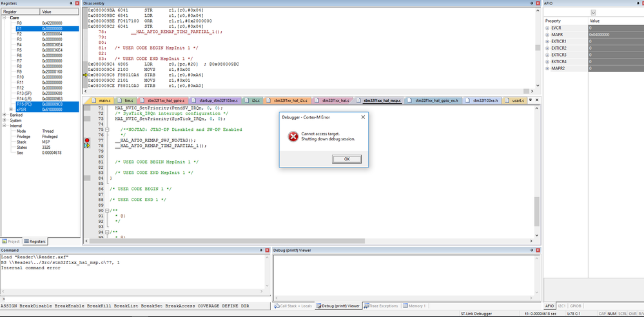Select the R0 register row
This screenshot has height=317, width=644.
click(40, 23)
